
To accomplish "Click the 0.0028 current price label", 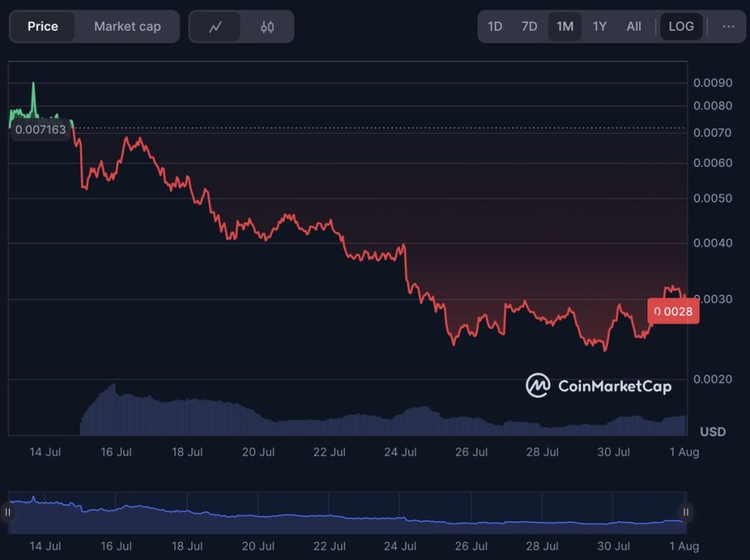I will pyautogui.click(x=673, y=311).
